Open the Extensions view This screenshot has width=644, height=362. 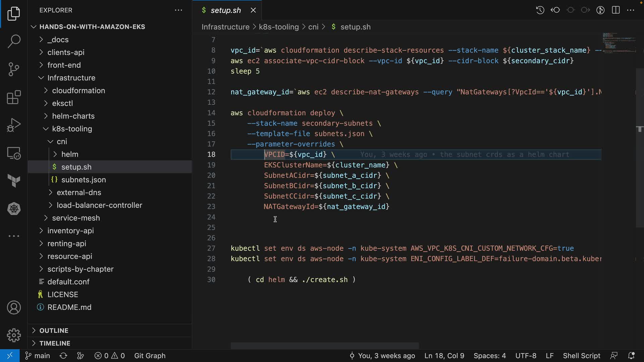point(14,97)
